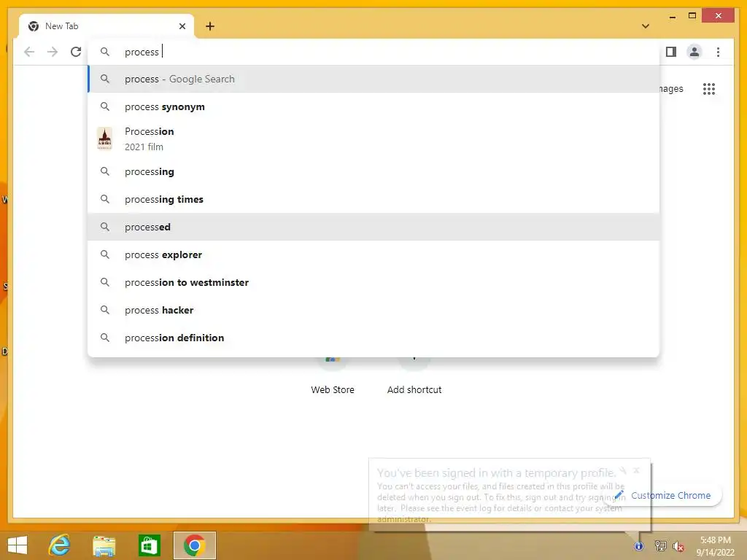Open the Google apps grid
The width and height of the screenshot is (747, 560).
coord(709,89)
